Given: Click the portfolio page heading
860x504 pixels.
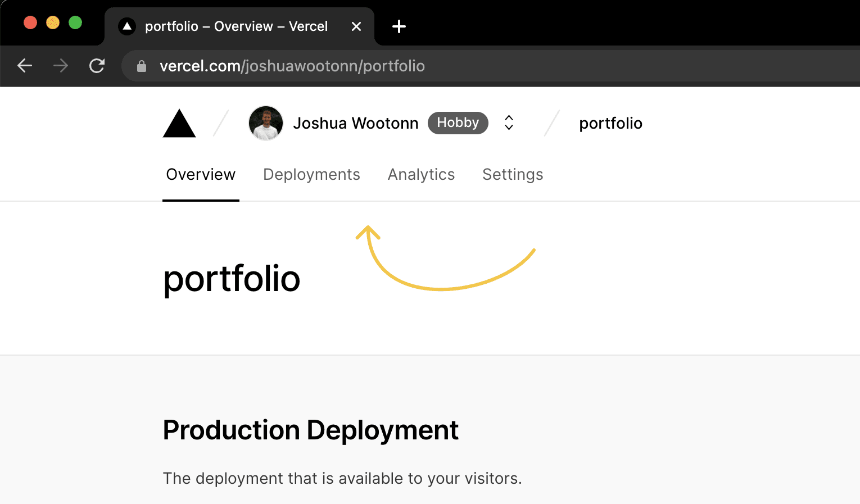Looking at the screenshot, I should tap(231, 279).
